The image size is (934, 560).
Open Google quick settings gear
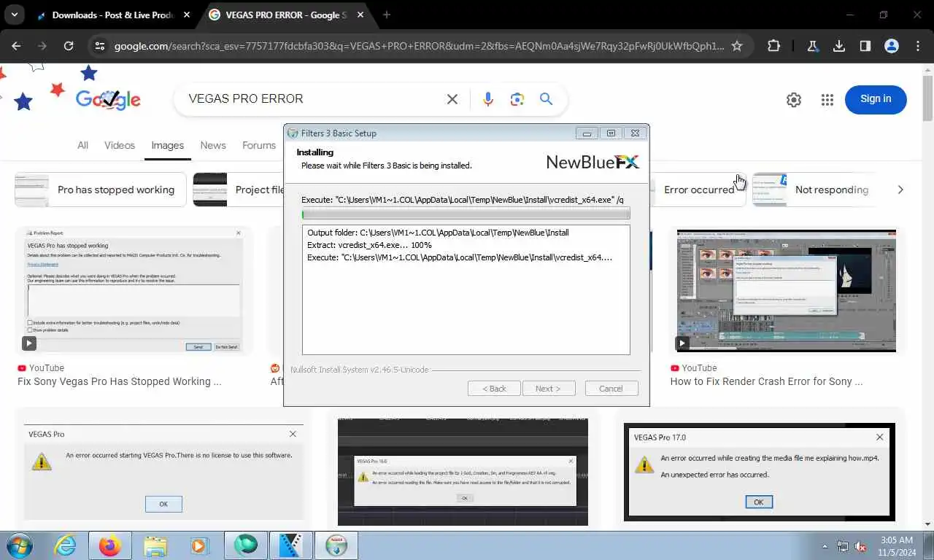tap(794, 100)
